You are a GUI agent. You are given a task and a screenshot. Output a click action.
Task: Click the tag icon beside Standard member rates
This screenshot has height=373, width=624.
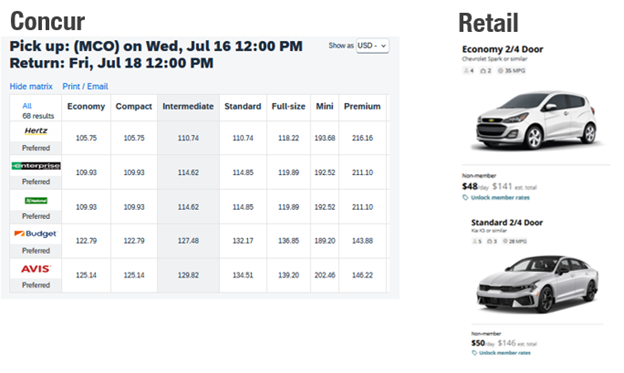point(474,353)
